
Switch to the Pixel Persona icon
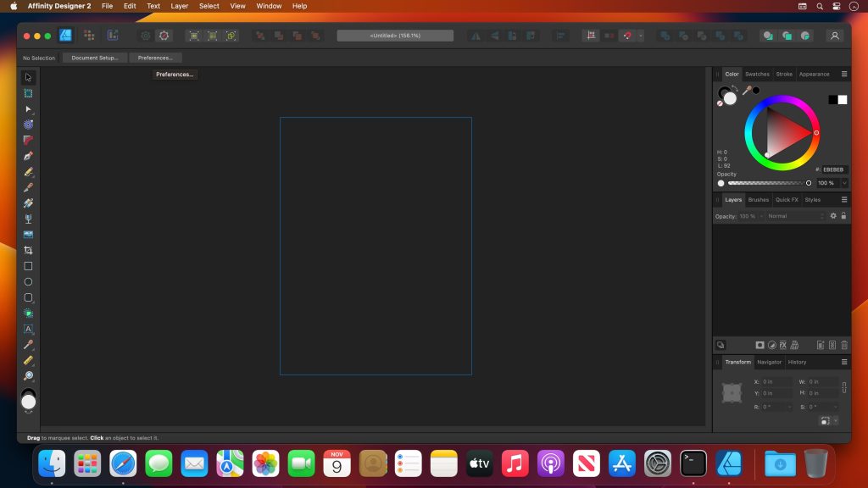(89, 36)
